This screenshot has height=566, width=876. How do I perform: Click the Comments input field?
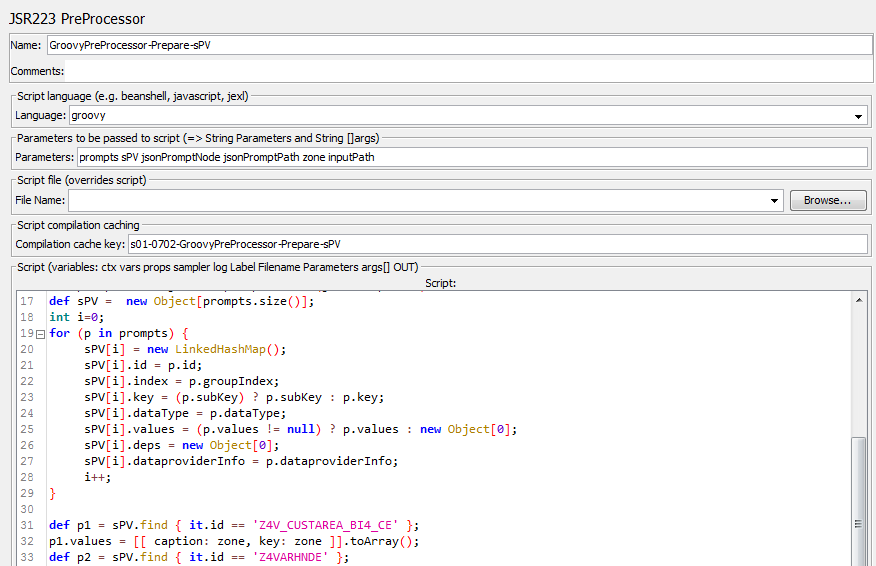pos(468,71)
